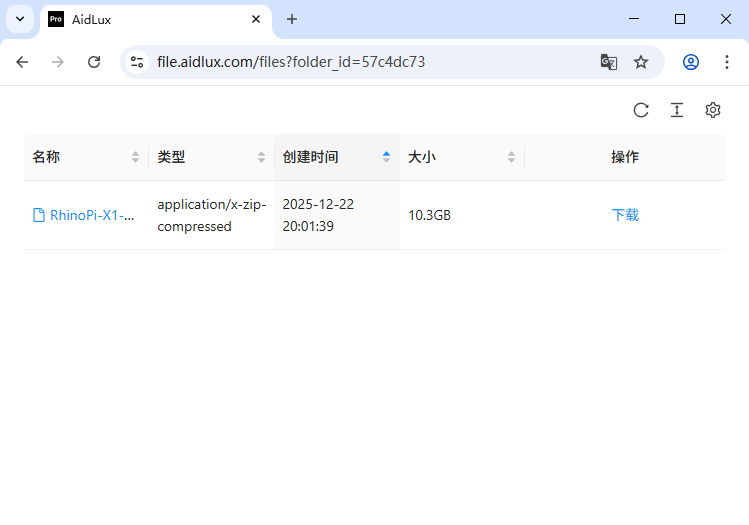
Task: Click the refresh icon above the file table
Action: coord(641,110)
